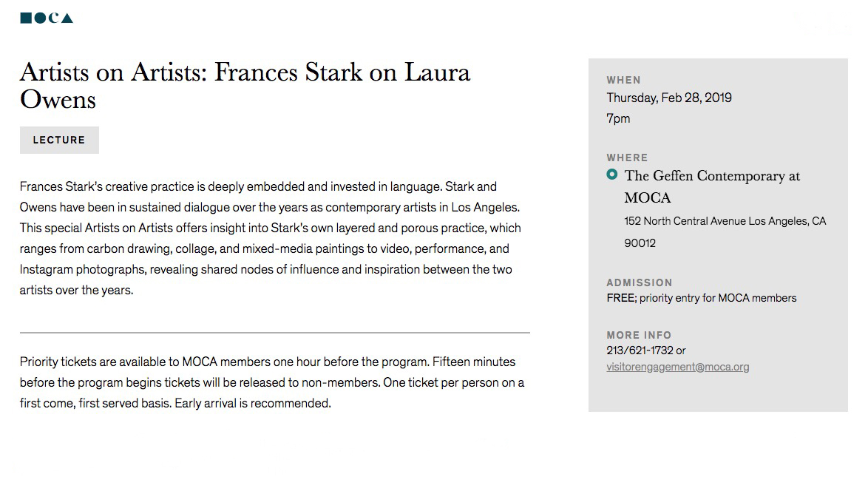Click the 90012 zip code text

[640, 243]
